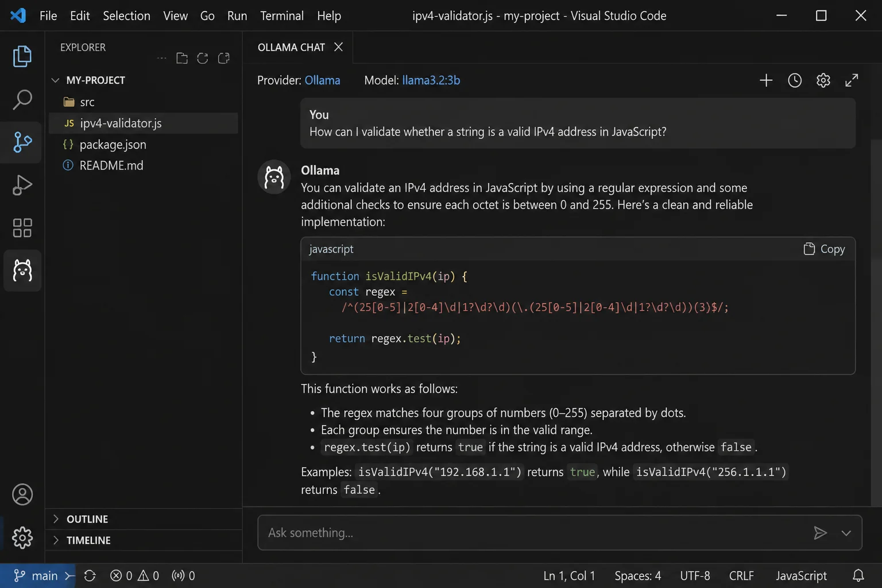
Task: Open the View menu
Action: coord(175,16)
